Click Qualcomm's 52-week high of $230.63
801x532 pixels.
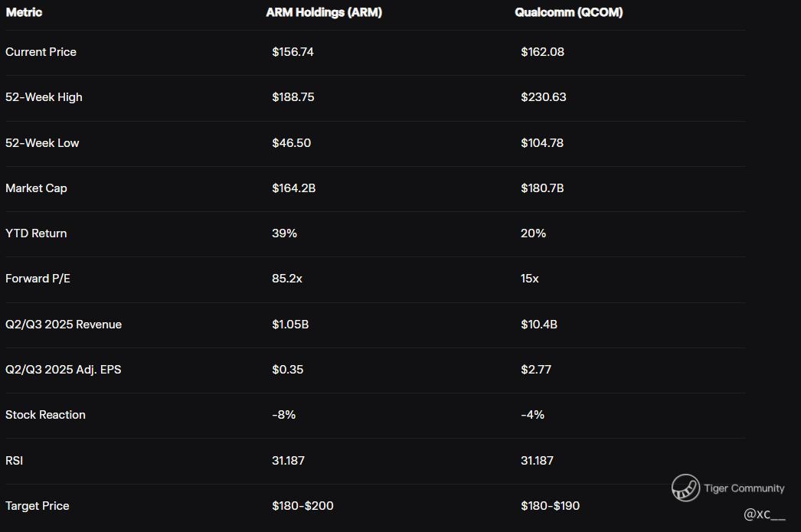tap(543, 97)
